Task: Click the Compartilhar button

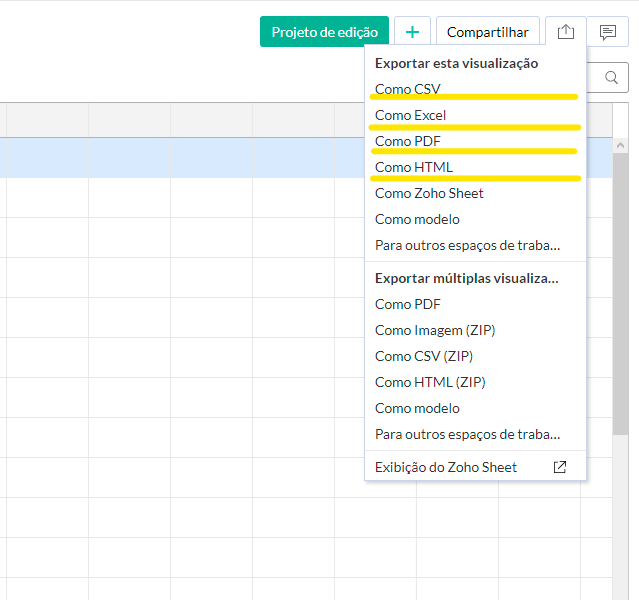Action: point(488,32)
